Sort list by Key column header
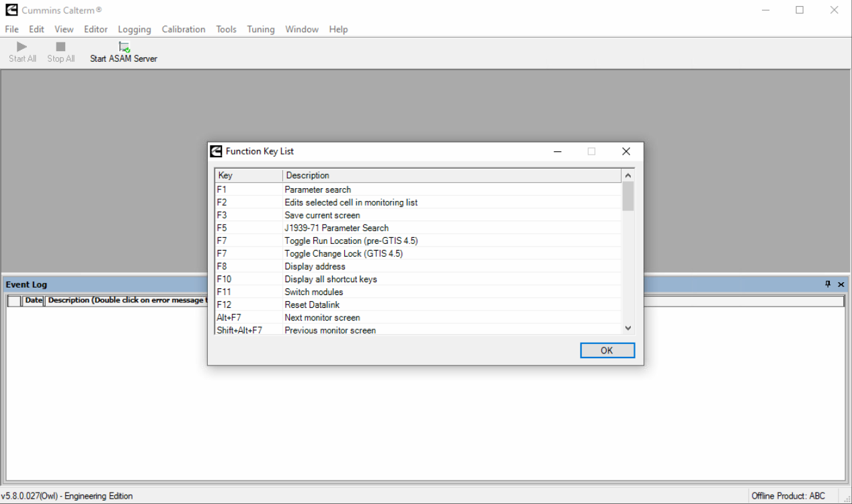The image size is (852, 504). tap(248, 175)
